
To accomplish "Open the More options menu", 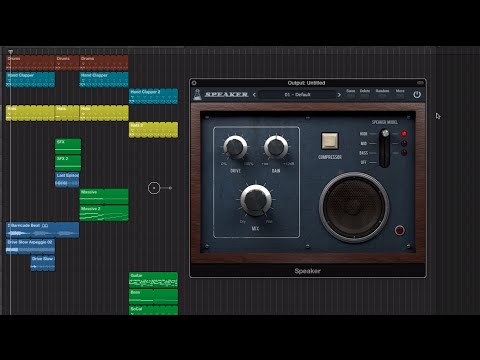I will (400, 93).
